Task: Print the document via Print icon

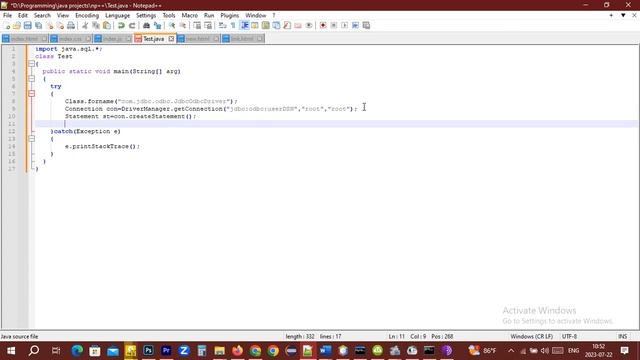Action: 71,25
